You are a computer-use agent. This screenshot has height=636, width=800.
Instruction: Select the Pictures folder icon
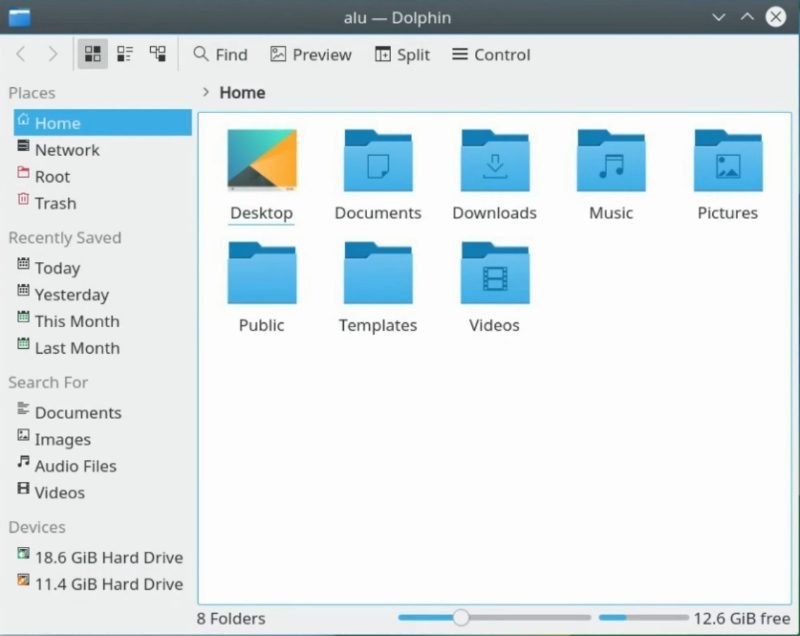tap(728, 161)
